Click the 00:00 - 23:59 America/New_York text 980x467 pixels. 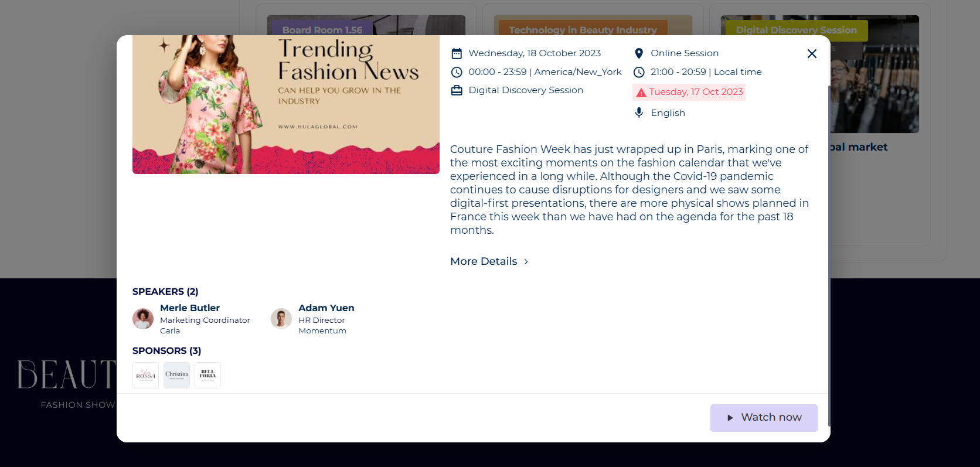(545, 72)
